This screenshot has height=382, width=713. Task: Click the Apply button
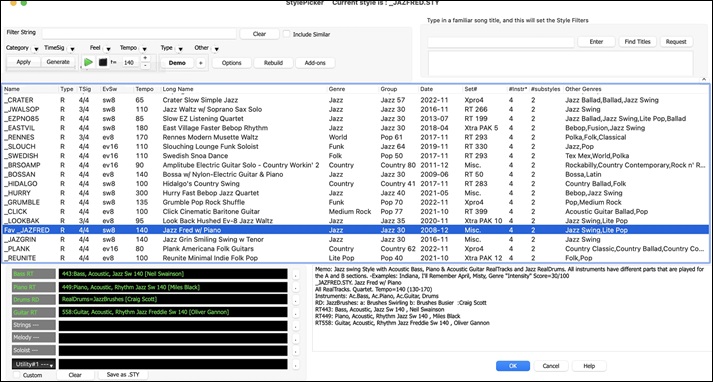(x=24, y=62)
